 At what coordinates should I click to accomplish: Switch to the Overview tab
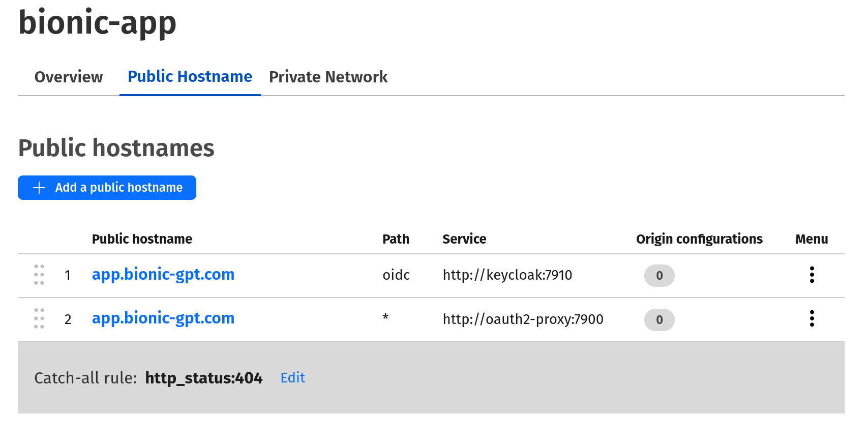click(x=69, y=77)
